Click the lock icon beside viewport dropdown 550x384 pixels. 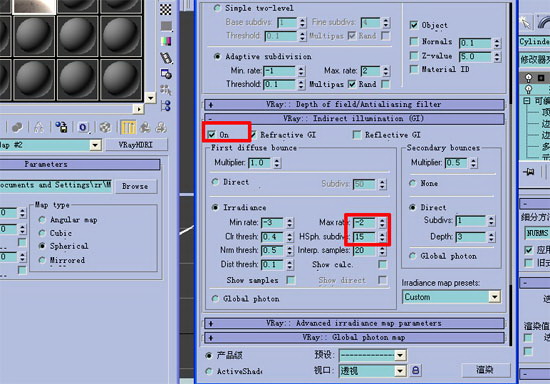click(x=415, y=370)
